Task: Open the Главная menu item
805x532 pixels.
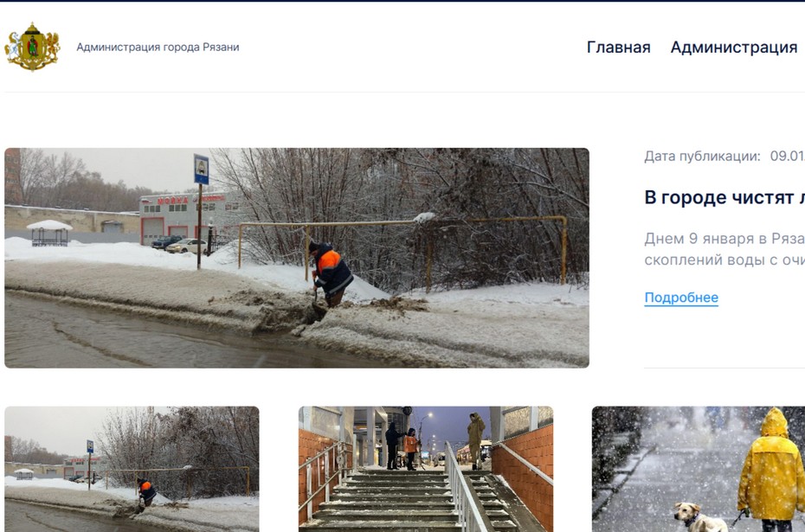Action: (618, 48)
